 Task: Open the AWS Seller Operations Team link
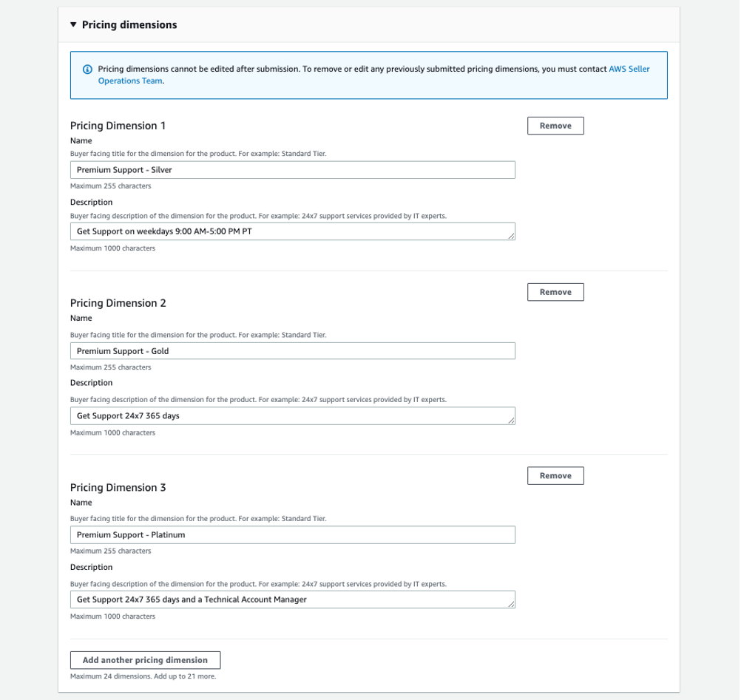[x=629, y=69]
